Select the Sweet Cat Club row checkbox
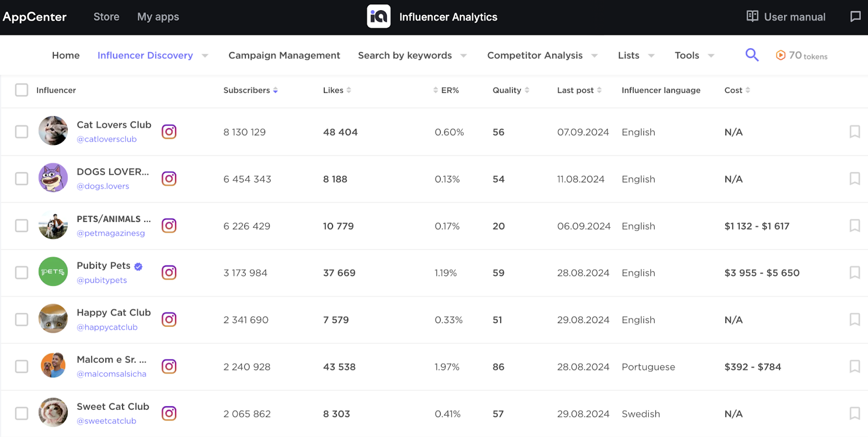The image size is (868, 437). (22, 413)
